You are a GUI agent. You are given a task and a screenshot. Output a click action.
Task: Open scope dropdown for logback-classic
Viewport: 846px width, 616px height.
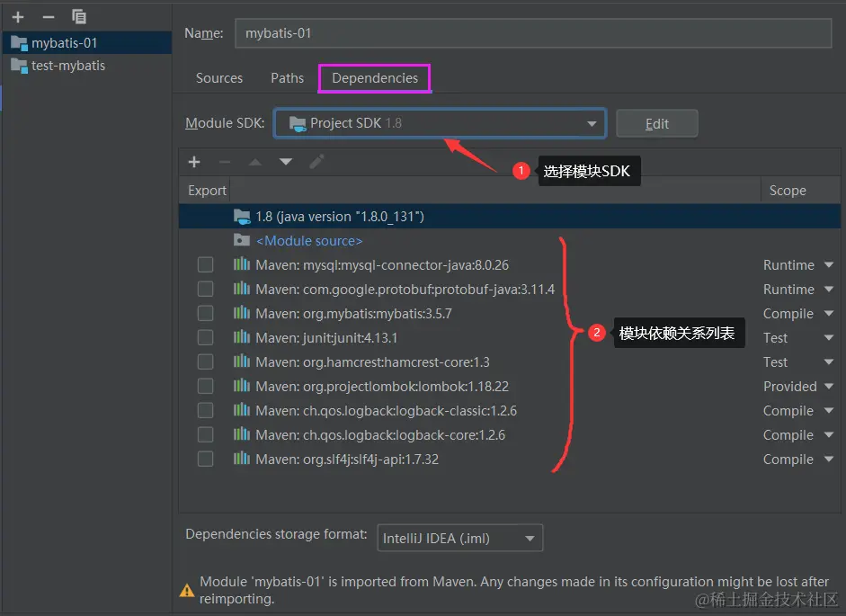pyautogui.click(x=829, y=411)
